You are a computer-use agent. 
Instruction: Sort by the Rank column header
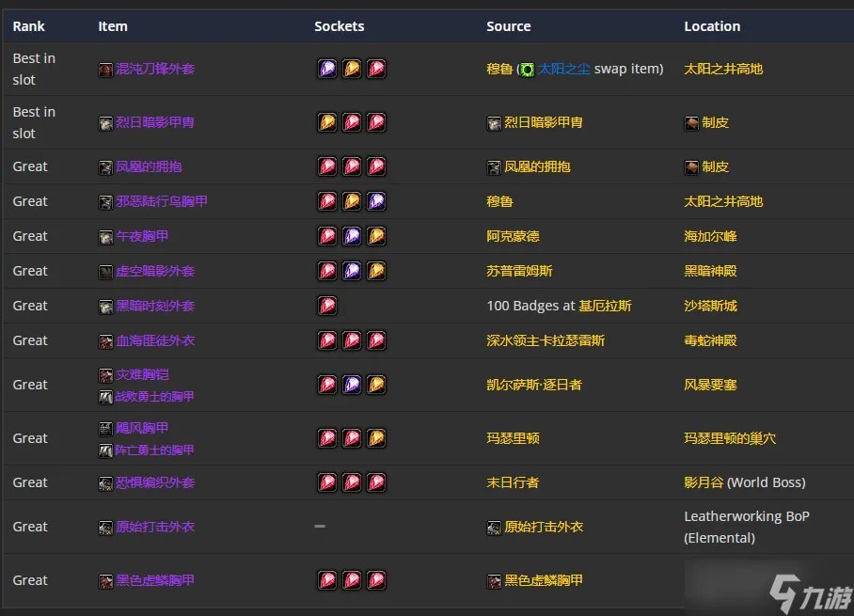(28, 26)
